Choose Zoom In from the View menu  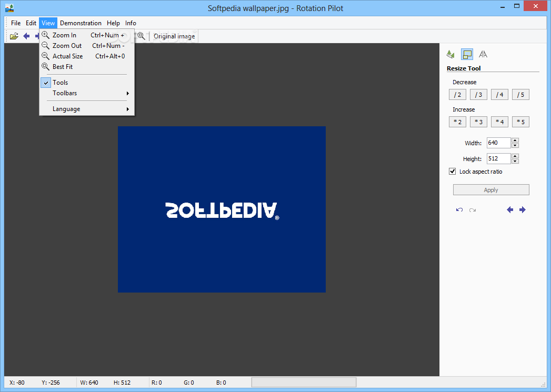[x=87, y=35]
